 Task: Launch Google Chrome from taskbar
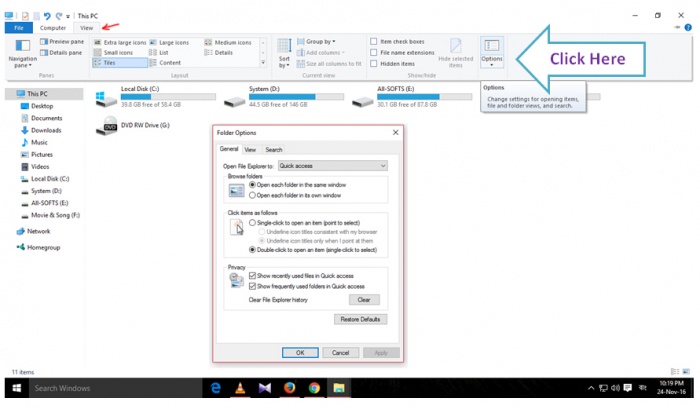(x=314, y=388)
